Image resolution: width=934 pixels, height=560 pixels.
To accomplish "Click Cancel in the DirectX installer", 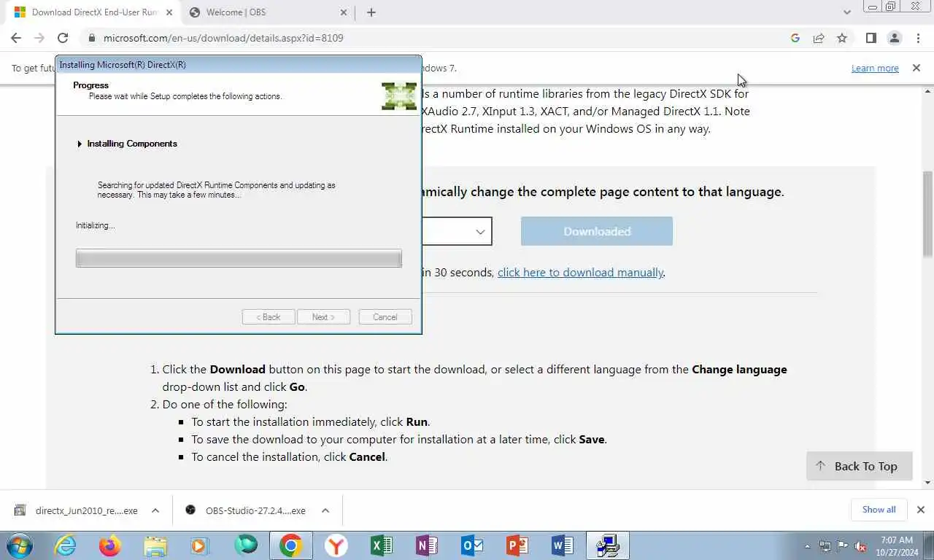I will coord(385,317).
